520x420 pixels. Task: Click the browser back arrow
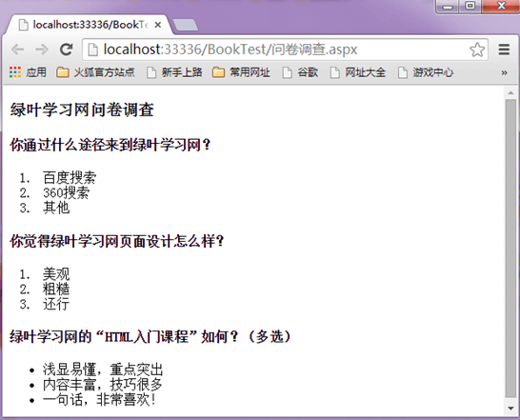pyautogui.click(x=17, y=50)
